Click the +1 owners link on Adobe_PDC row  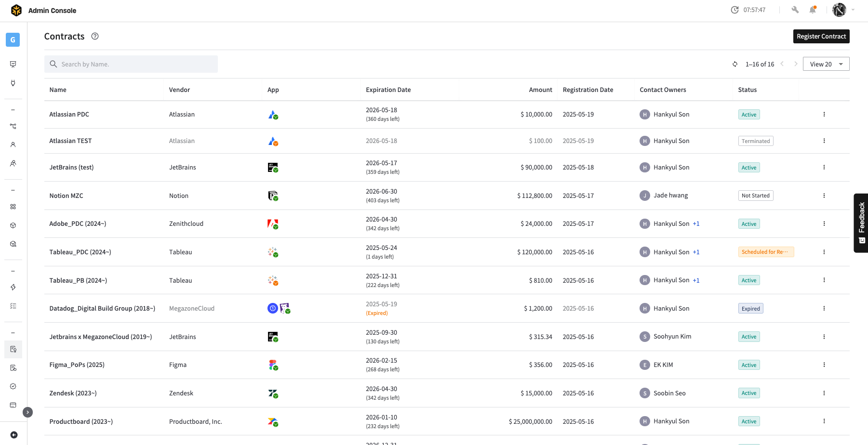[x=696, y=223]
